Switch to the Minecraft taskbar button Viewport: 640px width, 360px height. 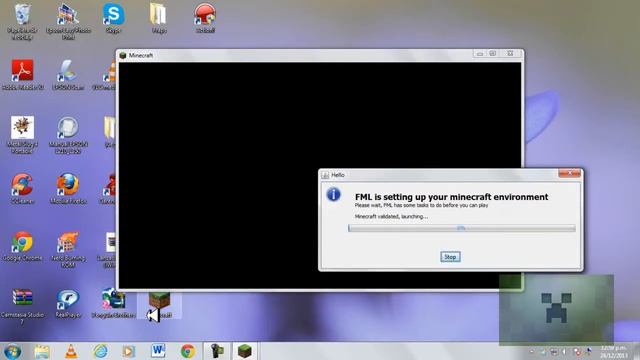tap(245, 351)
